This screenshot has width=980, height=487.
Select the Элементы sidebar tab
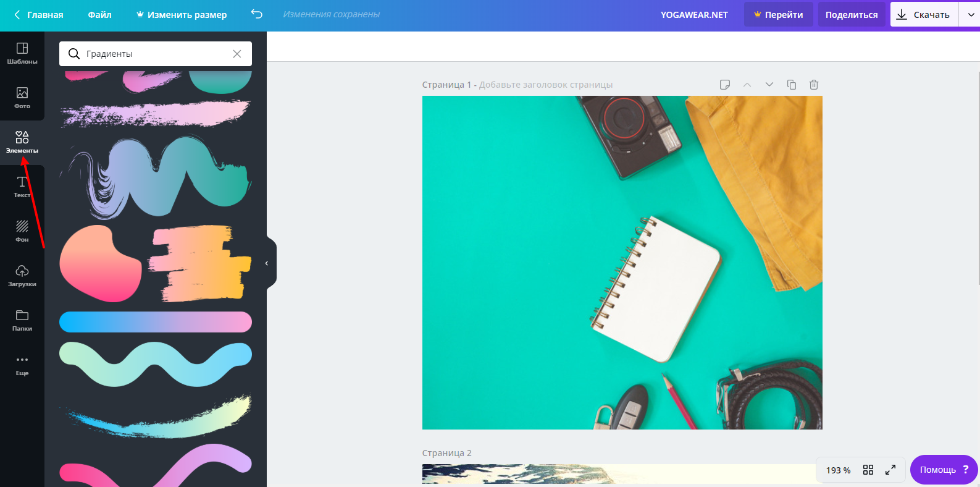coord(22,143)
